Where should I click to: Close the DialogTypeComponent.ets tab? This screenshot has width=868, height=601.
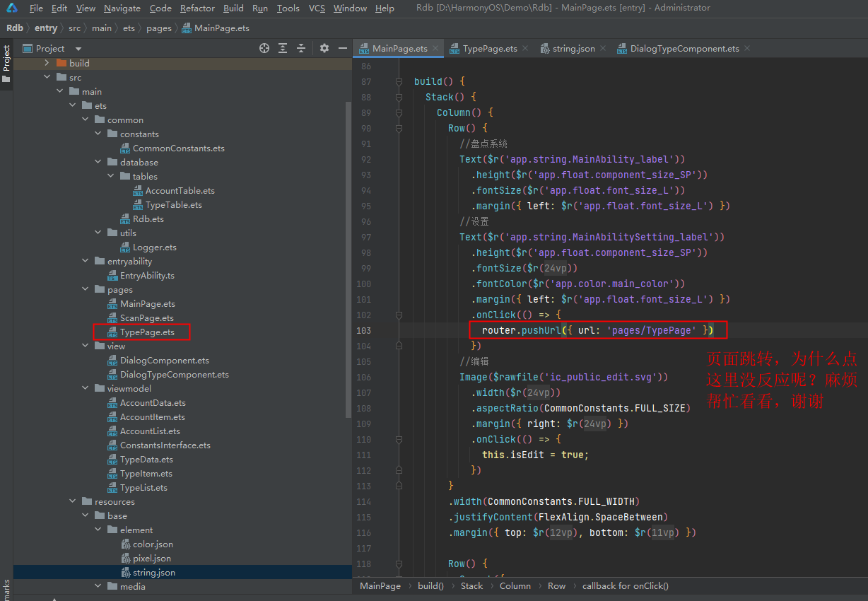747,48
